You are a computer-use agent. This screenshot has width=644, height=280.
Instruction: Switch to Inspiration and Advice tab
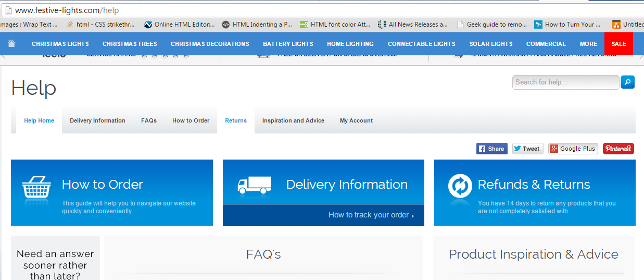point(293,120)
